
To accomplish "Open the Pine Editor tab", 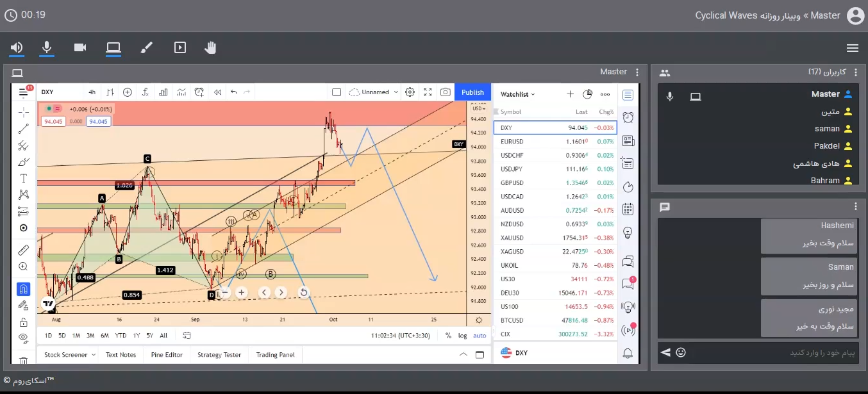I will point(167,355).
